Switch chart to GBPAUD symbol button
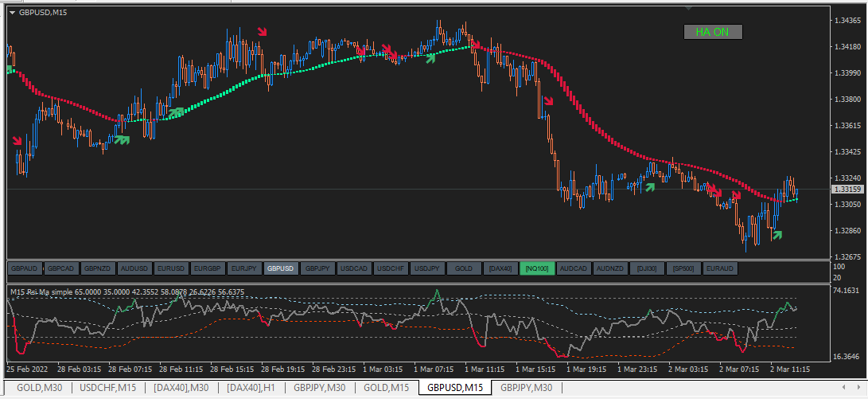Screen dimensions: 868x399 (25, 268)
